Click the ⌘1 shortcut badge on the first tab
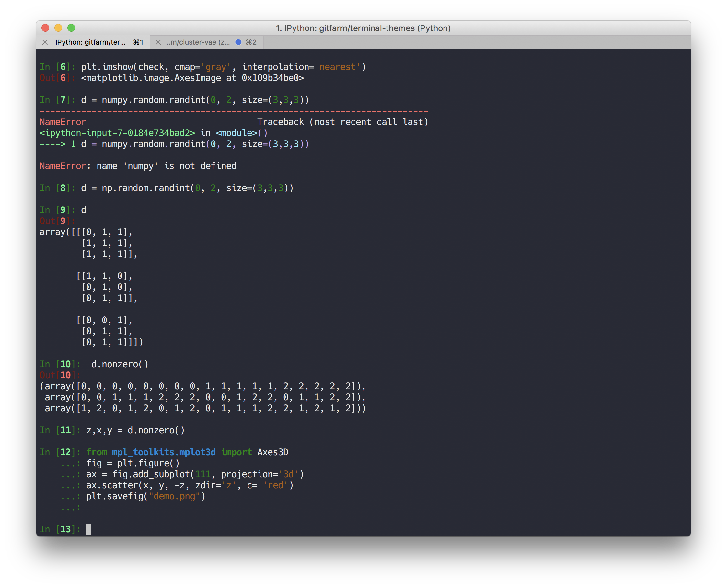This screenshot has width=727, height=588. [x=138, y=42]
